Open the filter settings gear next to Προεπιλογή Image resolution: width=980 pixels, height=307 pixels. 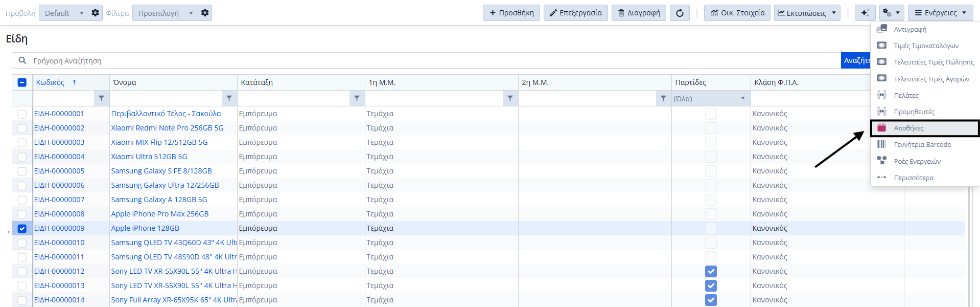[205, 13]
